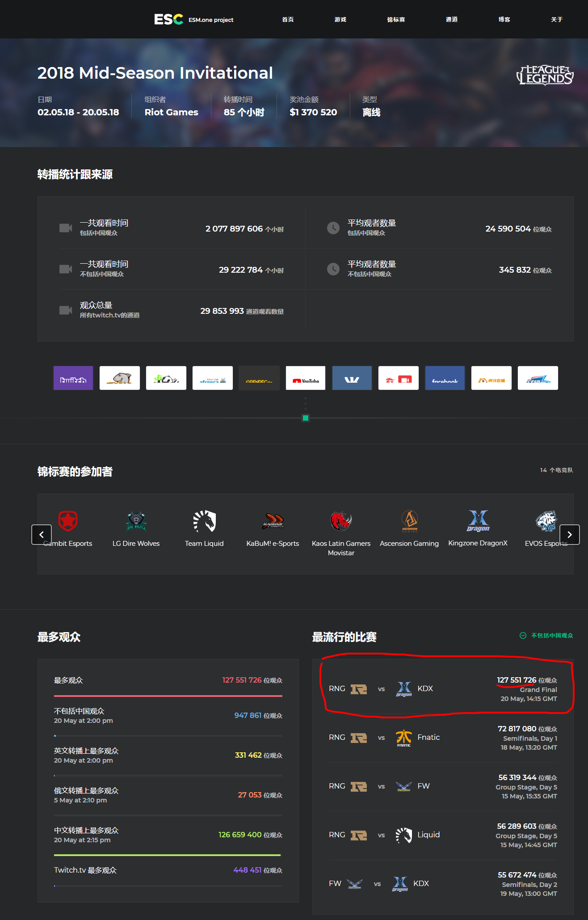588x920 pixels.
Task: Select the Douyu shark platform tile
Action: pos(120,378)
